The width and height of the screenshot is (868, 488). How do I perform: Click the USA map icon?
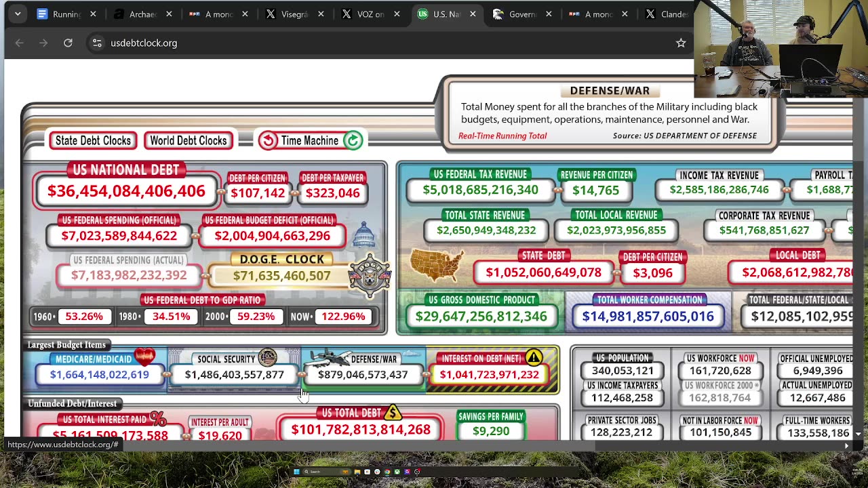[x=437, y=265]
